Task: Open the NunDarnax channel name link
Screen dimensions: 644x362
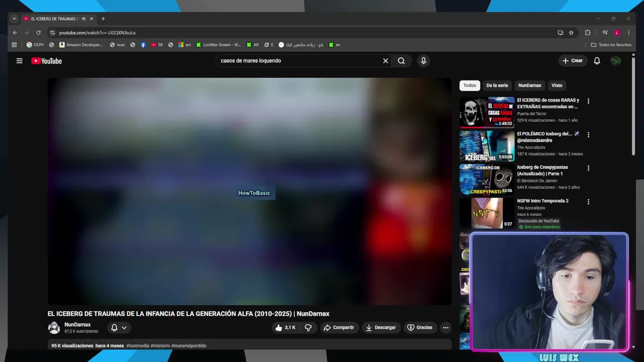Action: (77, 325)
